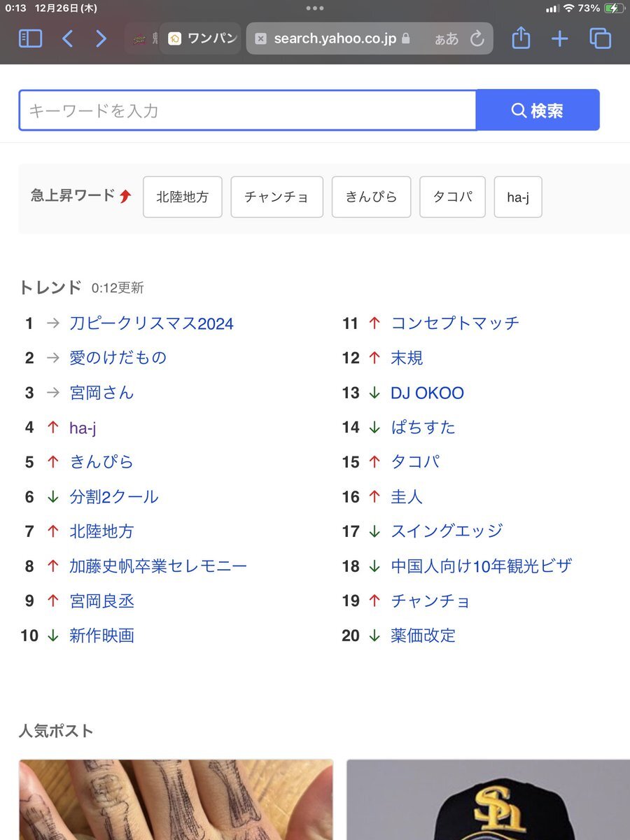Reload the Yahoo search page
The height and width of the screenshot is (840, 630).
(x=477, y=38)
